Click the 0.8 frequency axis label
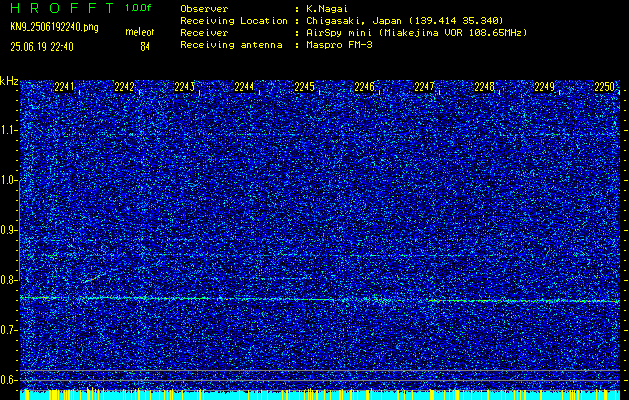Screen dimensions: 629x400 [8, 280]
